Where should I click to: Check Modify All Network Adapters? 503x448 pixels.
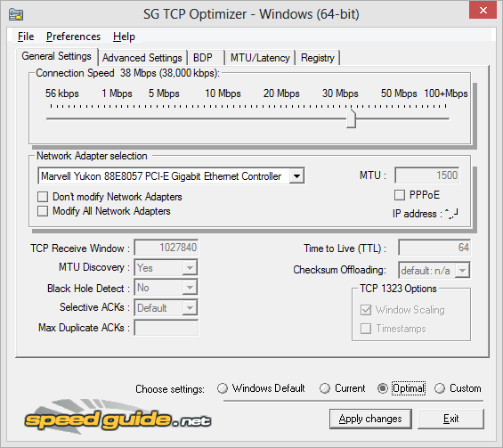pos(43,211)
